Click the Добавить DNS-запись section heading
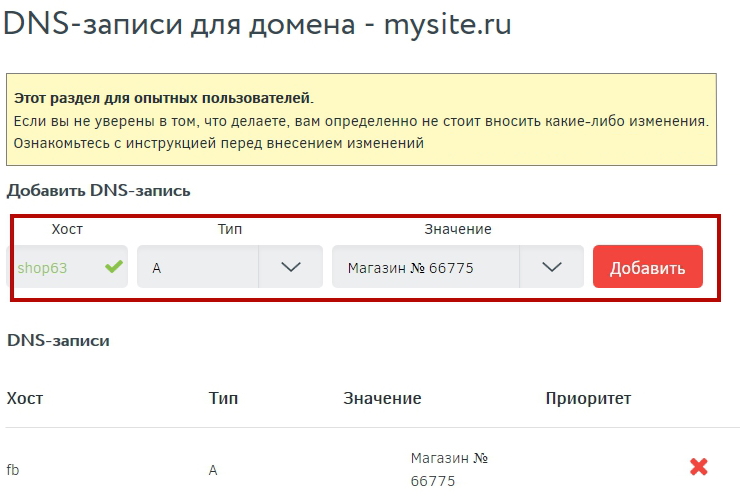The width and height of the screenshot is (740, 499). tap(98, 190)
